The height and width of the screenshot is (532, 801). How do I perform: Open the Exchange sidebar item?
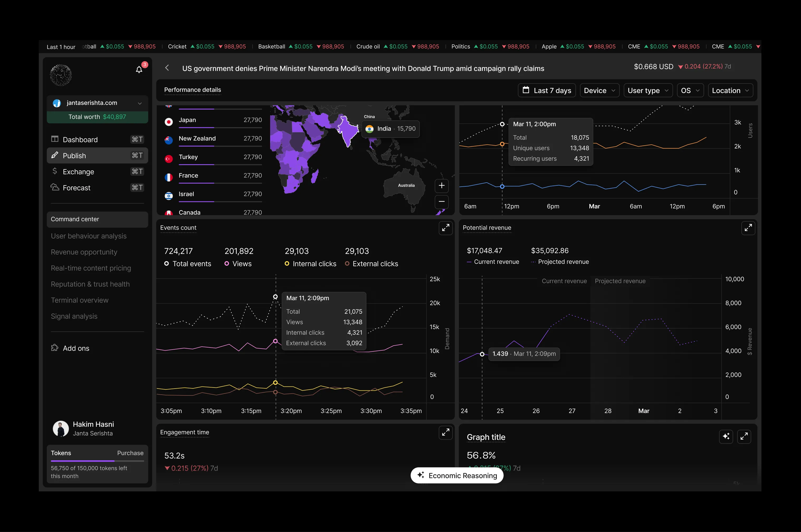click(x=97, y=172)
